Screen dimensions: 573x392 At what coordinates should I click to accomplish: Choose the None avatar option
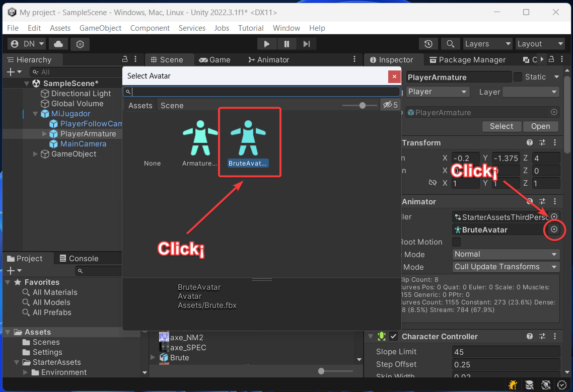click(x=153, y=164)
